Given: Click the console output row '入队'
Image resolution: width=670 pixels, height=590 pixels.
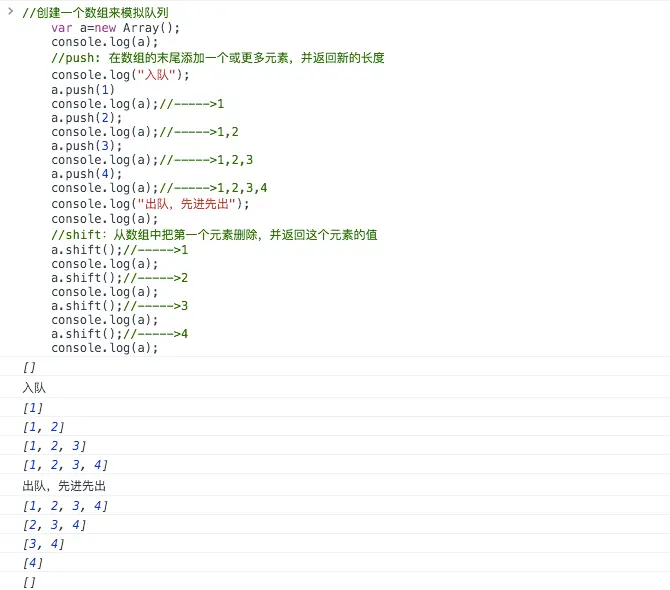Looking at the screenshot, I should coord(335,387).
